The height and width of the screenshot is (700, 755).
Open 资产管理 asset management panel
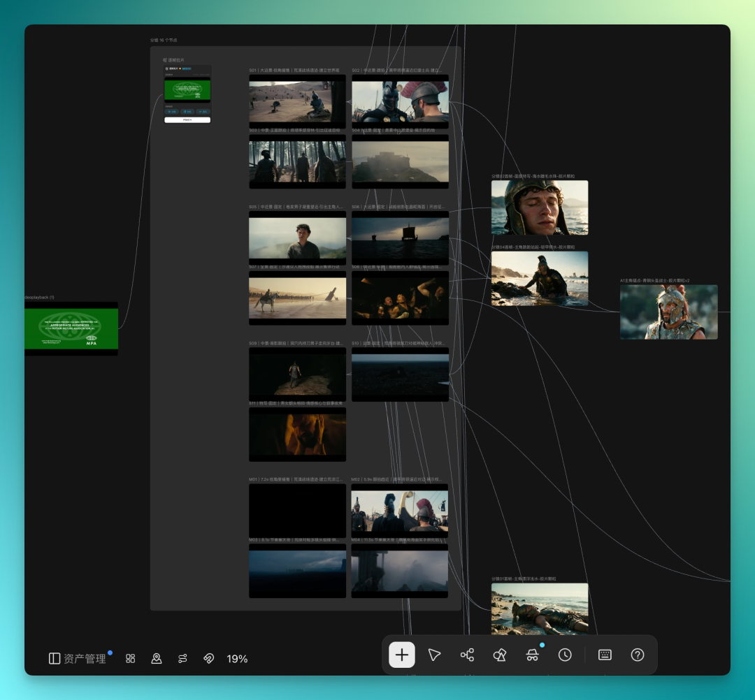[78, 658]
